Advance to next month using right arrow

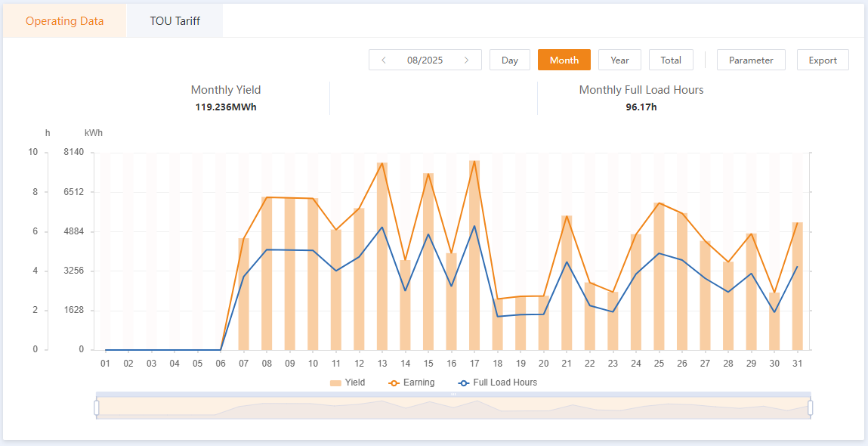tap(467, 60)
